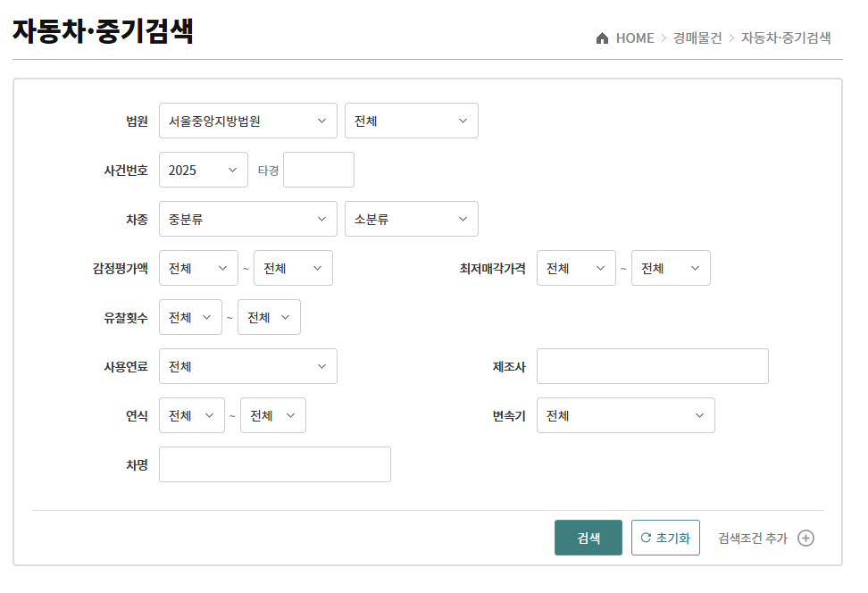Click the 감정평가액 field label
Viewport: 868px width, 593px height.
pyautogui.click(x=121, y=269)
